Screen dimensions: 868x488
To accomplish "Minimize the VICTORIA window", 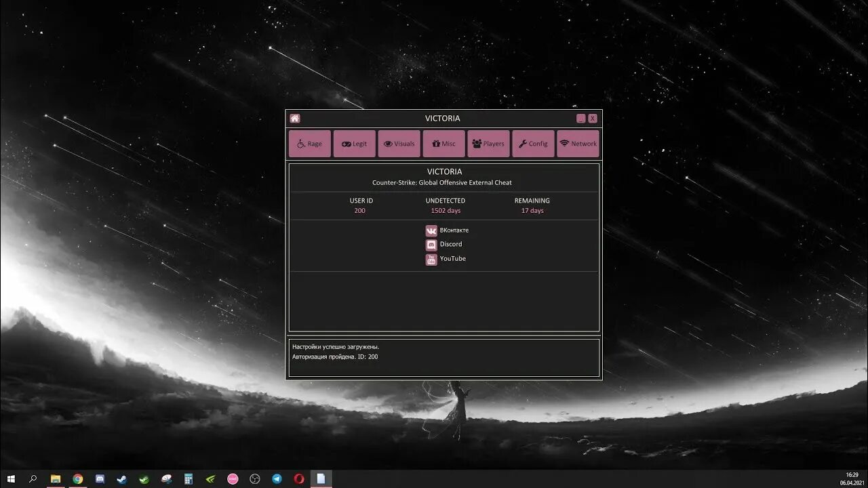I will tap(581, 119).
